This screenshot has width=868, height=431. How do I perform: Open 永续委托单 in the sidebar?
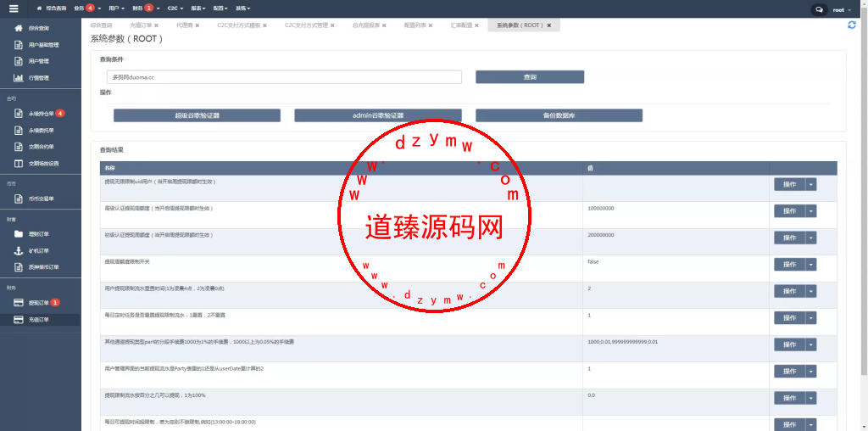pos(40,130)
